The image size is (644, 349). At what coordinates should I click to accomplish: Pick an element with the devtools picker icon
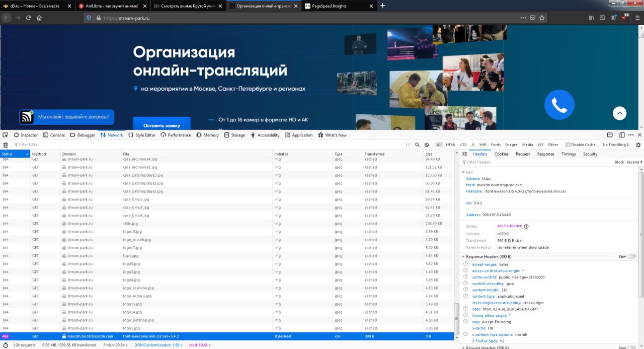click(6, 135)
